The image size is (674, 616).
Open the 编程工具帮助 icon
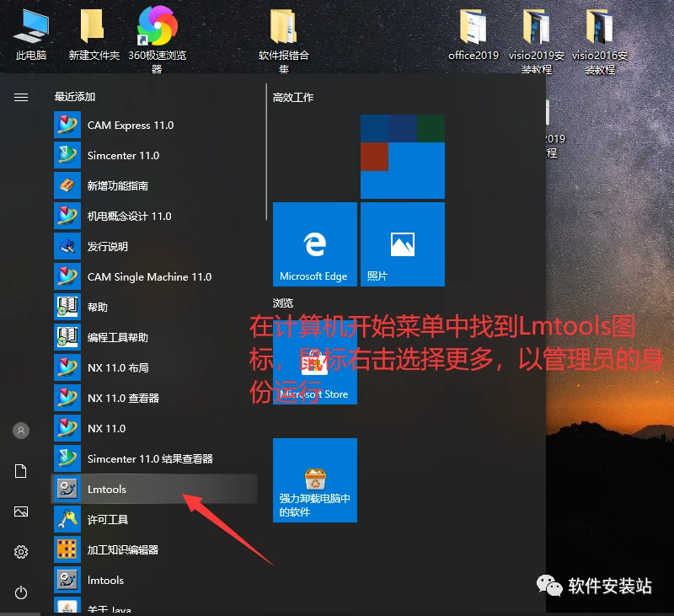67,337
